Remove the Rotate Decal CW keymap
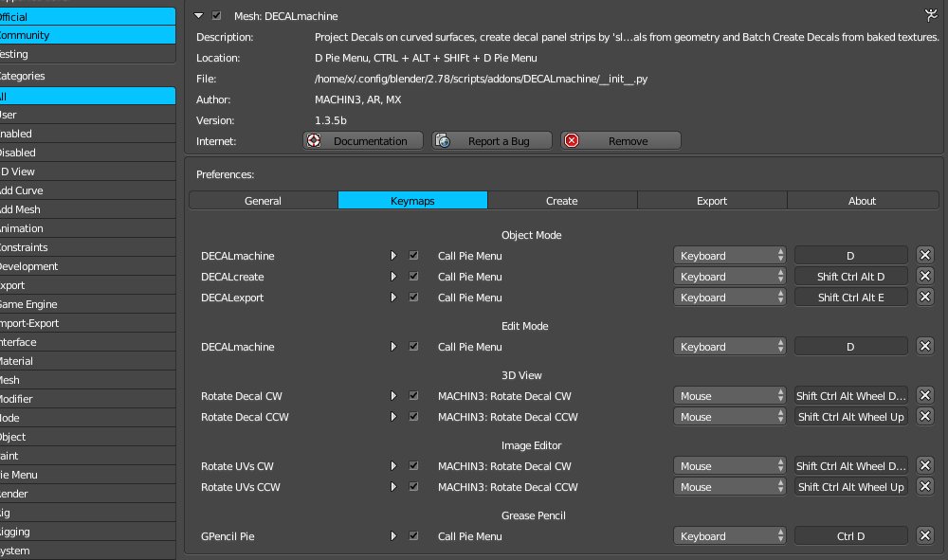The width and height of the screenshot is (948, 560). click(x=925, y=396)
